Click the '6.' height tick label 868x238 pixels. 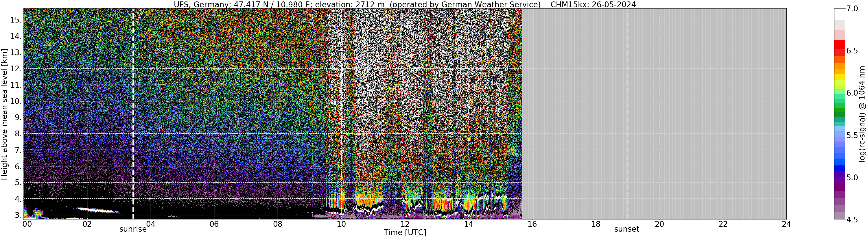[x=18, y=166]
